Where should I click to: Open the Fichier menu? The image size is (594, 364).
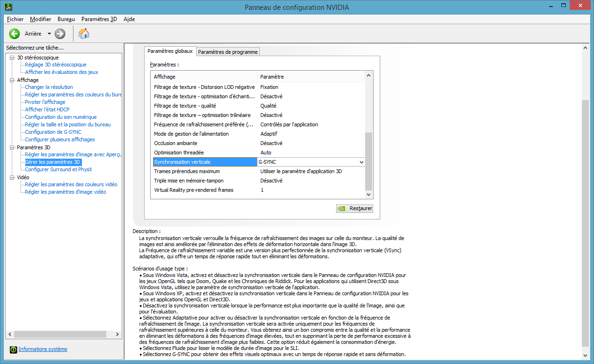15,19
